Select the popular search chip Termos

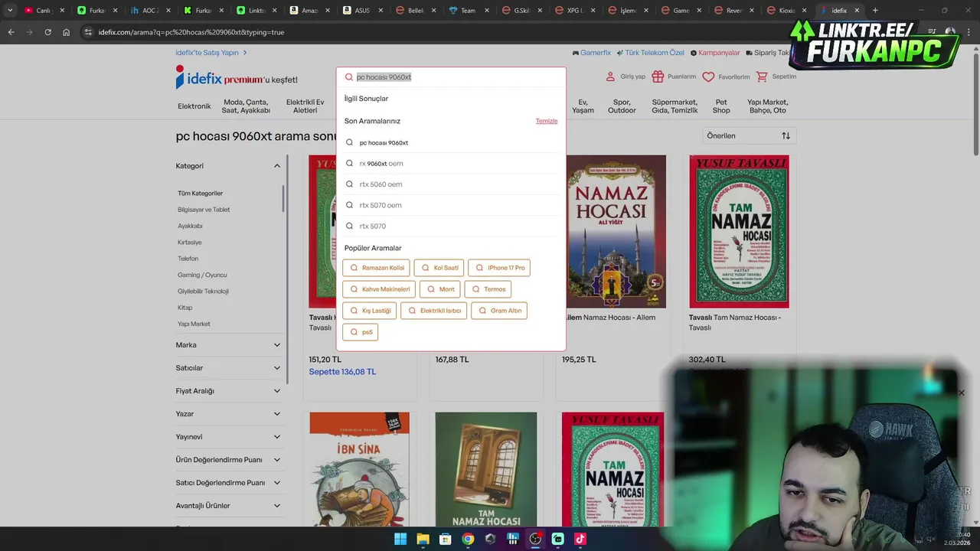488,289
